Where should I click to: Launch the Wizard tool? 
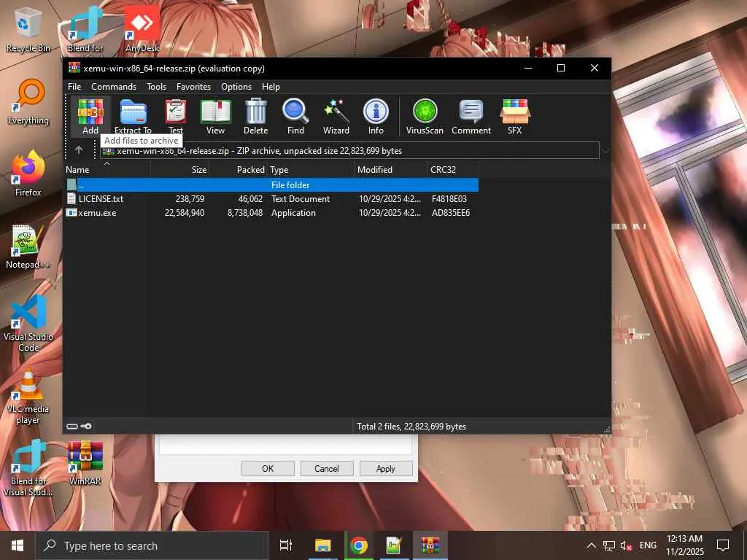point(336,116)
